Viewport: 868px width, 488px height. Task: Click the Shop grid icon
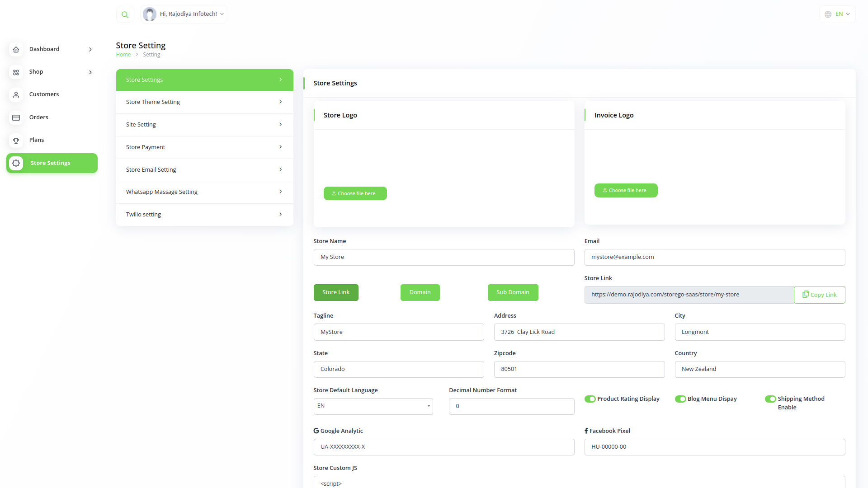pos(16,72)
